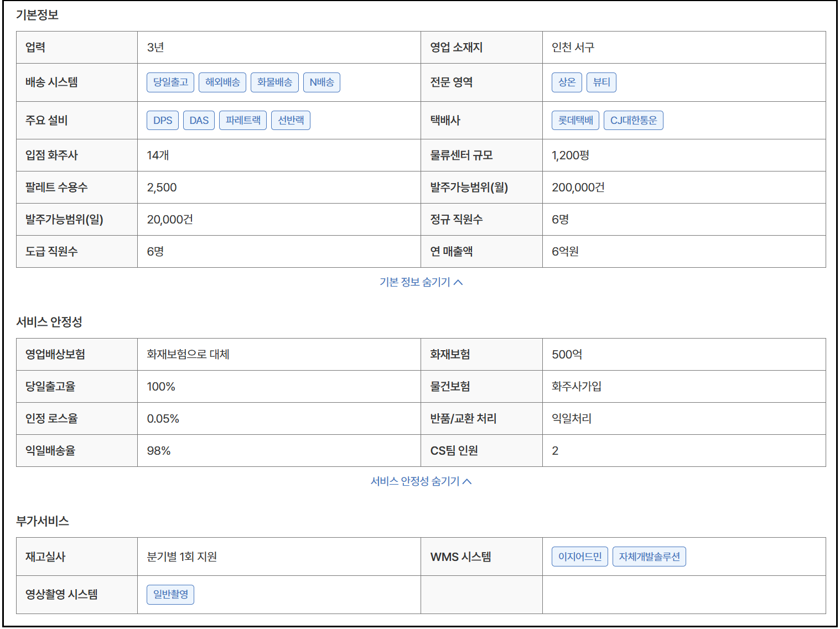Click the 1,200평 center size value
Image resolution: width=840 pixels, height=629 pixels.
click(571, 155)
